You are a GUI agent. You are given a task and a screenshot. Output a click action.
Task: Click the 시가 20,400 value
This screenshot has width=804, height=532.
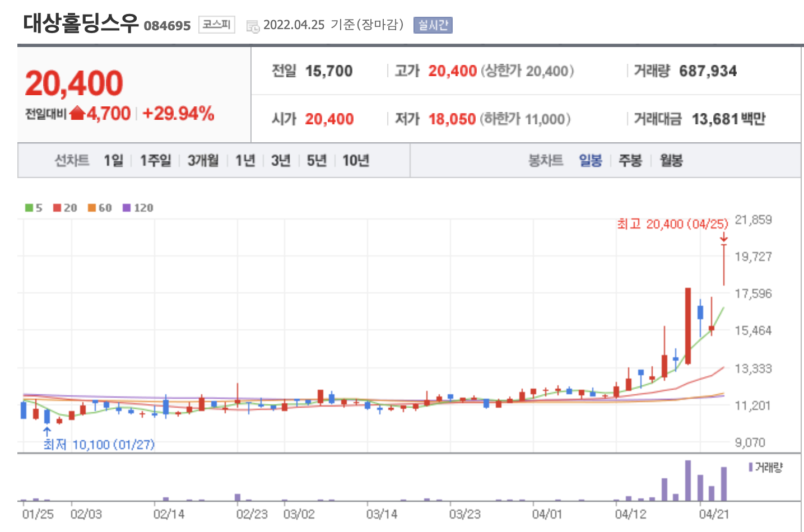pyautogui.click(x=329, y=119)
